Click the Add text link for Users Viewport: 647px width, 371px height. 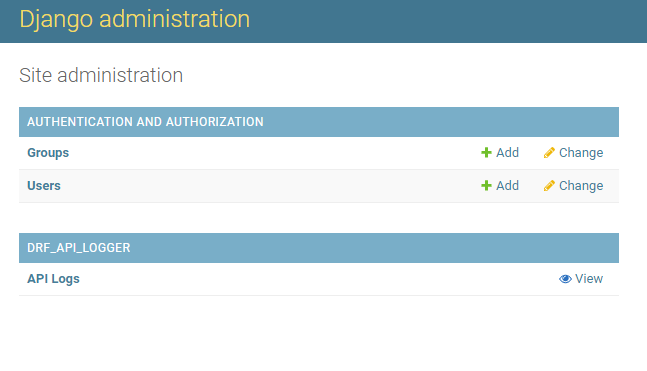507,186
